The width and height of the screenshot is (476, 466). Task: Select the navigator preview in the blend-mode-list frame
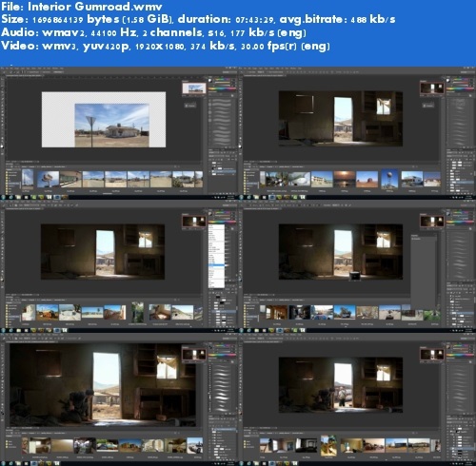click(x=194, y=221)
